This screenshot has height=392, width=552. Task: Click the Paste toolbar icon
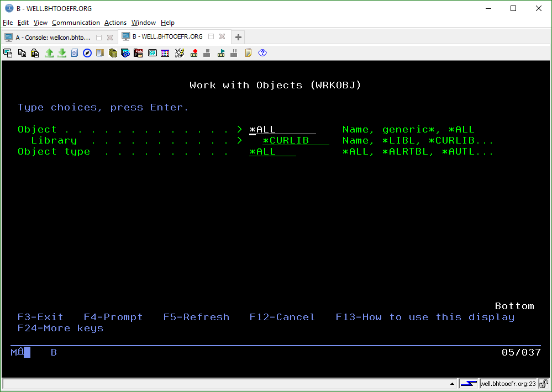[35, 53]
